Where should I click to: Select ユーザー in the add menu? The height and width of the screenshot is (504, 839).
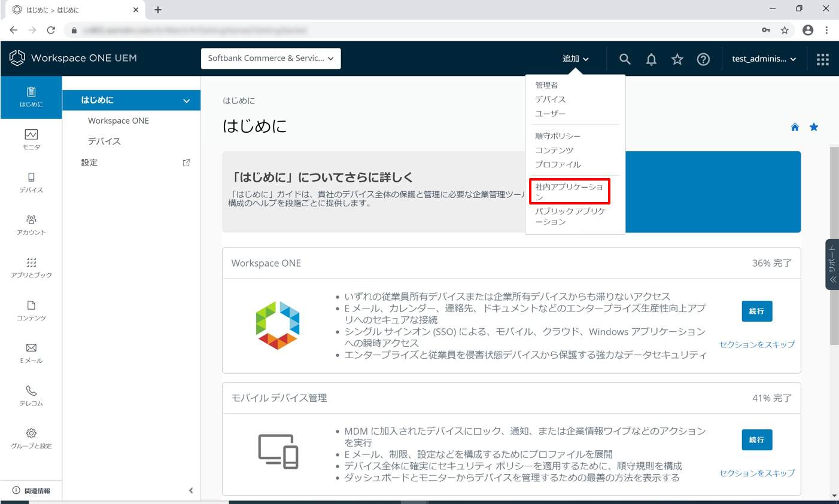point(550,114)
